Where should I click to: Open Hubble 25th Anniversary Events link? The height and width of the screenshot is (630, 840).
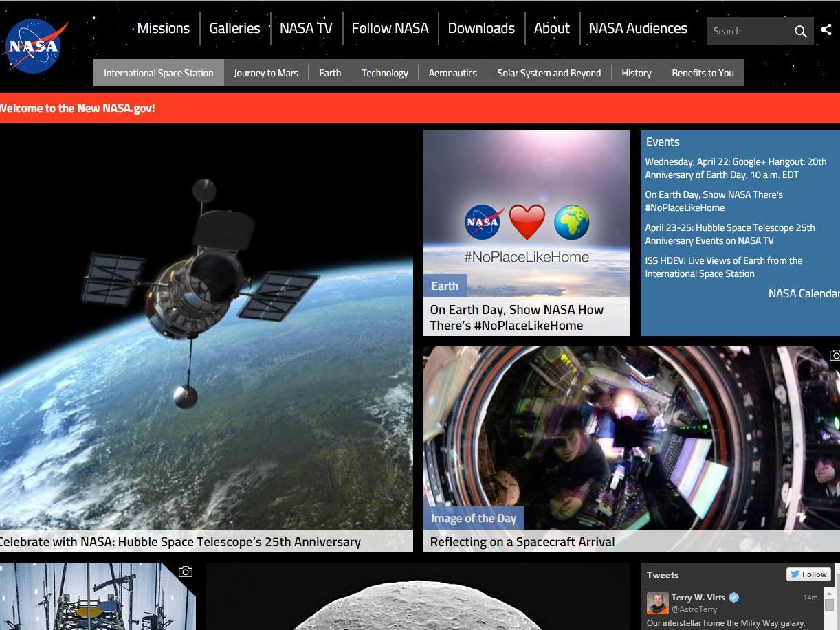click(x=730, y=234)
